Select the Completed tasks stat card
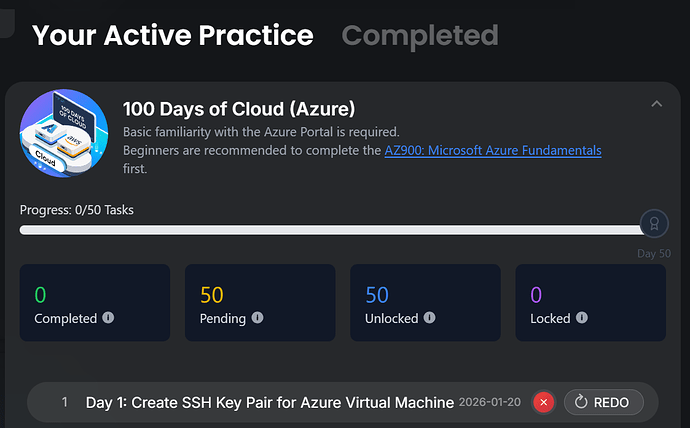 click(x=95, y=303)
